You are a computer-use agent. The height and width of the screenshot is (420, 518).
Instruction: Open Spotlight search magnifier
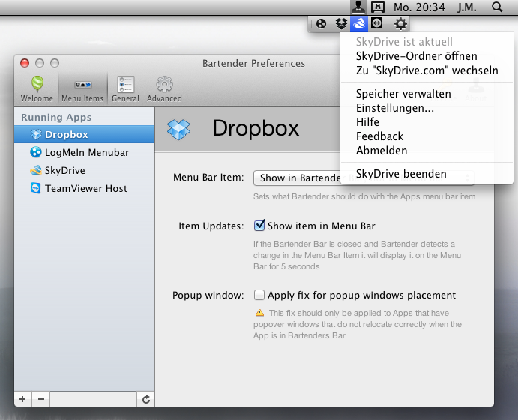pyautogui.click(x=497, y=7)
